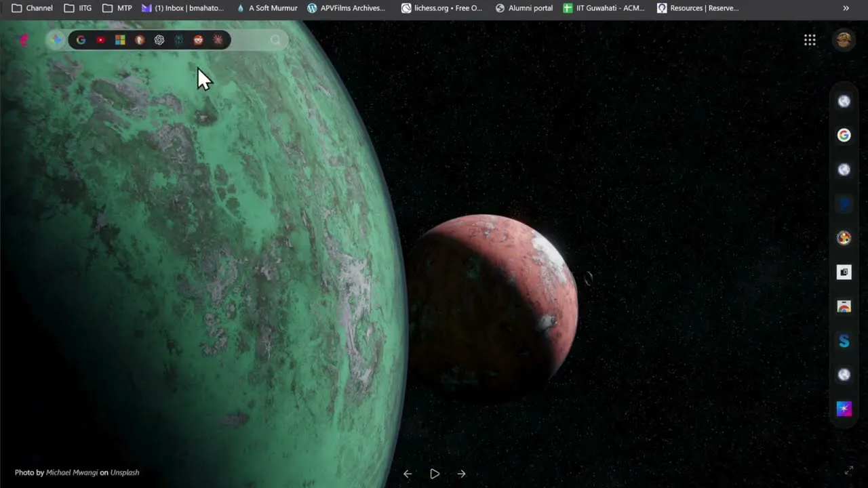Image resolution: width=868 pixels, height=488 pixels.
Task: Play the wallpaper slideshow
Action: coord(435,474)
